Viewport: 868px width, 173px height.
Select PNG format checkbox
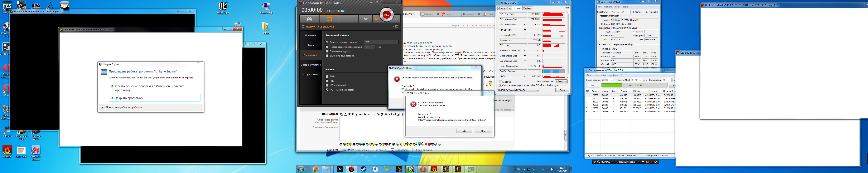pyautogui.click(x=327, y=81)
